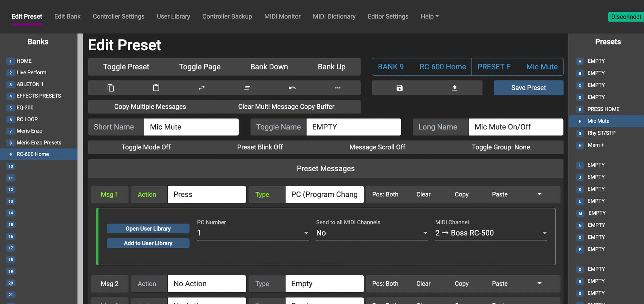Image resolution: width=644 pixels, height=304 pixels.
Task: Switch to the MIDI Monitor tab
Action: click(282, 16)
